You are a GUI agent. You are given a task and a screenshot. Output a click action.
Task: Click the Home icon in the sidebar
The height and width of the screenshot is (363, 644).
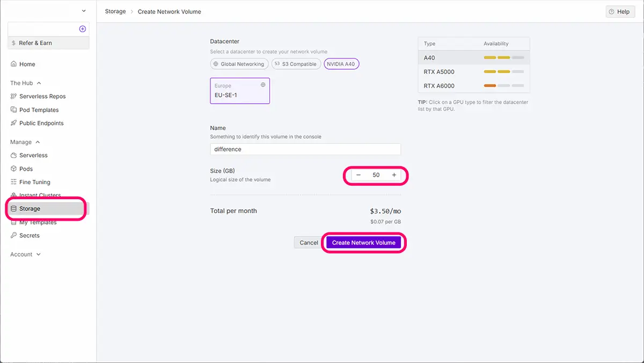(14, 64)
